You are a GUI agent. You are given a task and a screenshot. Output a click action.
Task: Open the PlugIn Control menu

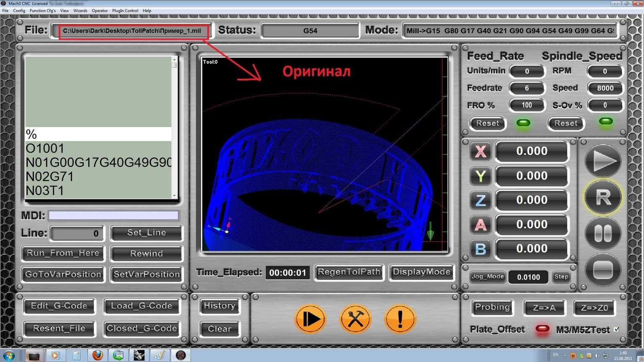tap(125, 11)
